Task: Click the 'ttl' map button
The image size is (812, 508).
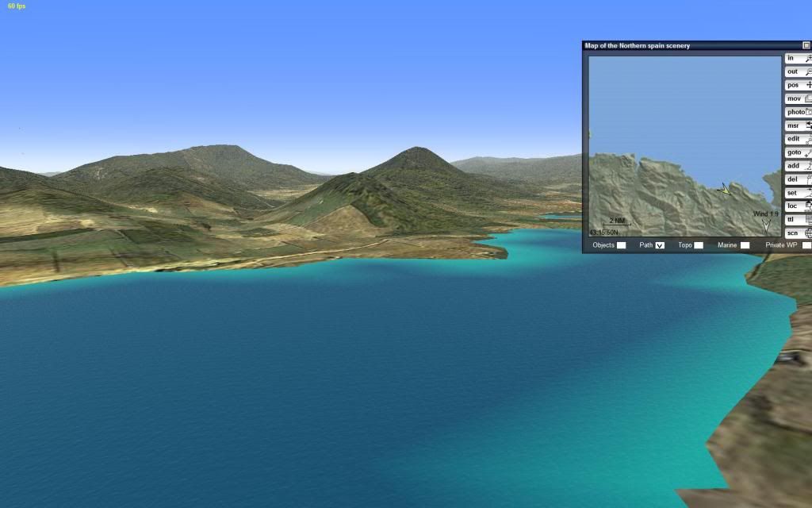Action: pyautogui.click(x=799, y=220)
